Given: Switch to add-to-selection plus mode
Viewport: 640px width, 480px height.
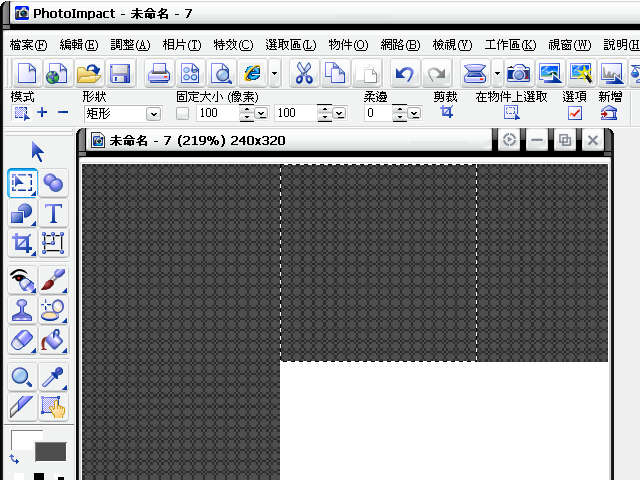Looking at the screenshot, I should click(42, 112).
